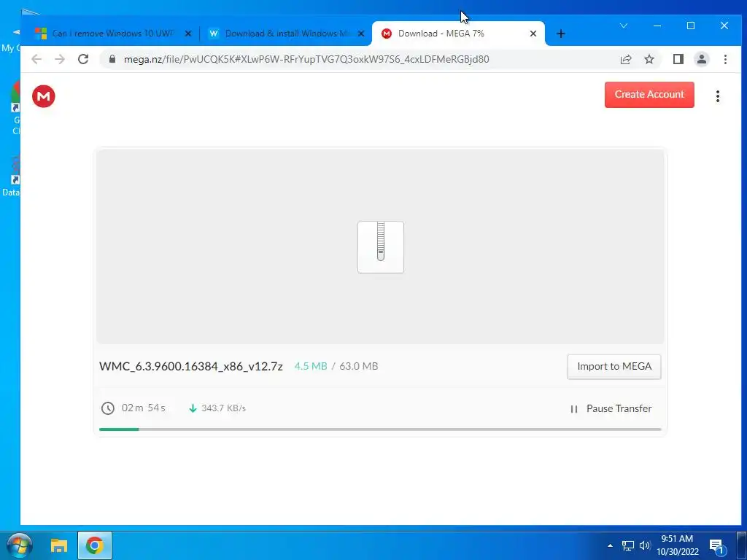This screenshot has height=560, width=747.
Task: Bookmark this page with the star icon
Action: tap(649, 59)
